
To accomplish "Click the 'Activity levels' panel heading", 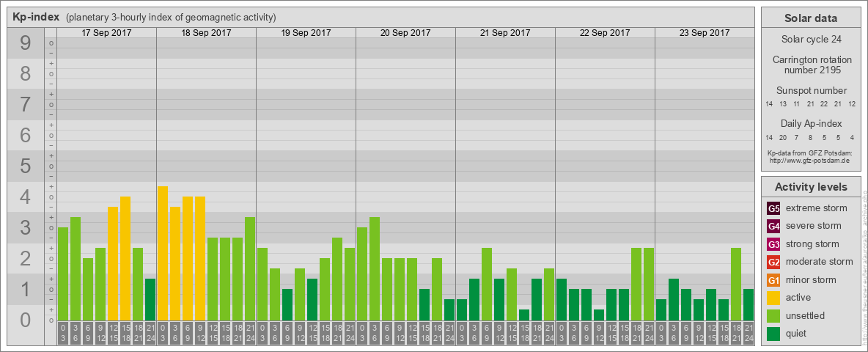I will pos(811,187).
